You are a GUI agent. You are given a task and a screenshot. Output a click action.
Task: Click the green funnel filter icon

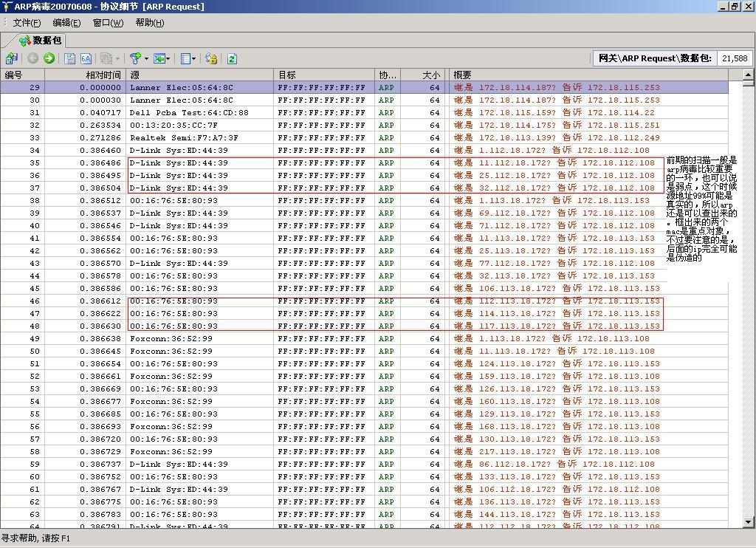click(135, 58)
